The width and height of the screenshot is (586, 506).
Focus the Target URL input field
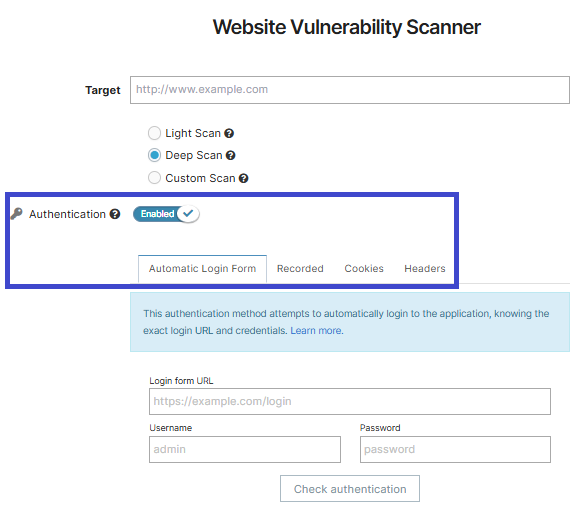click(350, 90)
